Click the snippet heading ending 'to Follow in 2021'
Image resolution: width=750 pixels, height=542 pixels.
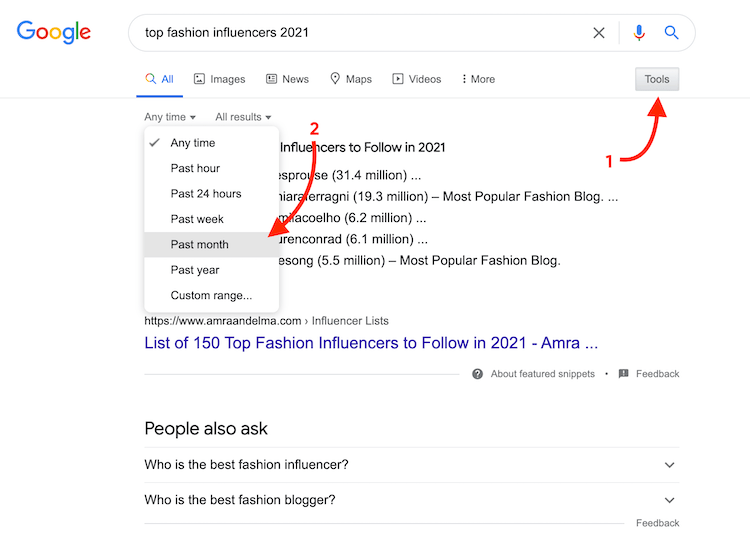pyautogui.click(x=363, y=147)
